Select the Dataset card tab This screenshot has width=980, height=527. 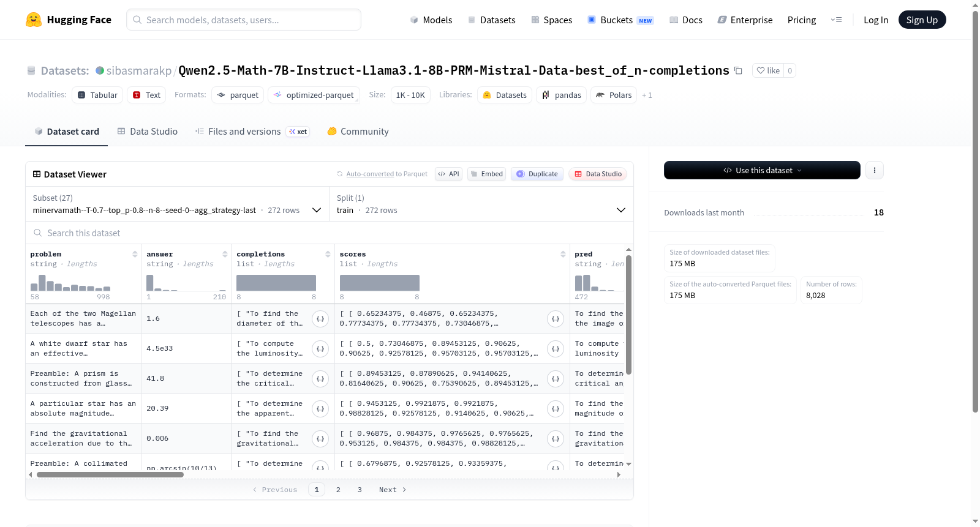[66, 132]
